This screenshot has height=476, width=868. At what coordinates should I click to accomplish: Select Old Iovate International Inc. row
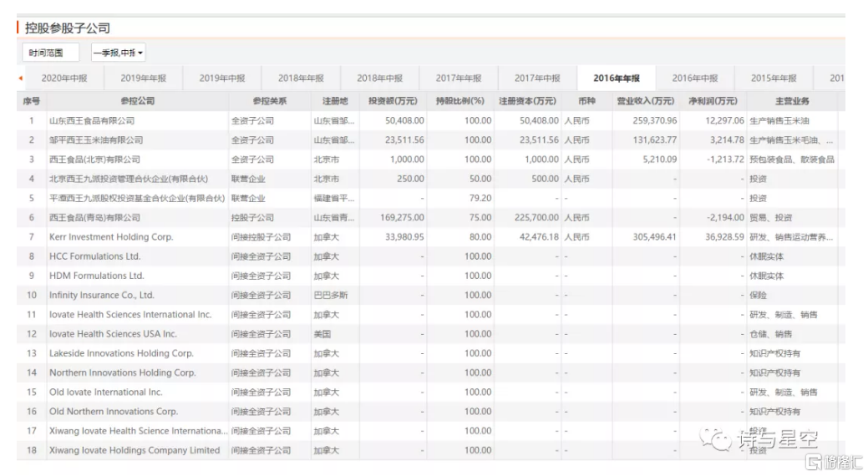pos(431,392)
